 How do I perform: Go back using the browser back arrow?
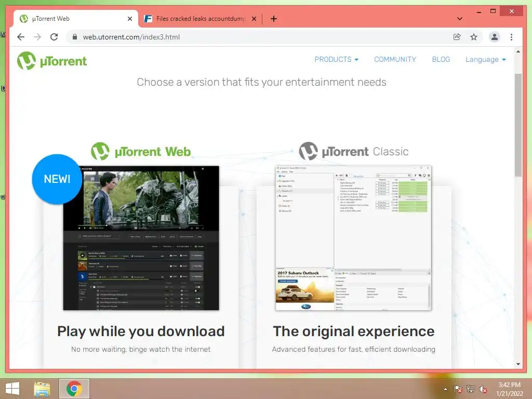21,37
